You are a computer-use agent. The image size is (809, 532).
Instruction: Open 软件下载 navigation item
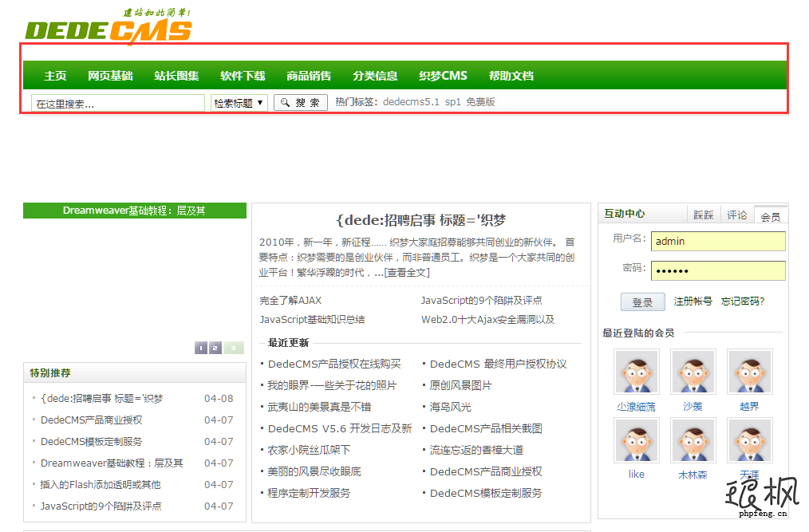pos(243,76)
